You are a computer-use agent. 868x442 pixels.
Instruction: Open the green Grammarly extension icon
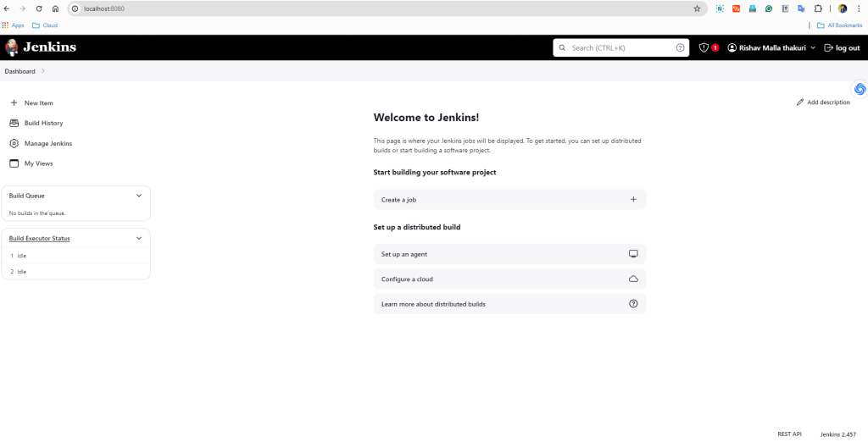point(769,8)
